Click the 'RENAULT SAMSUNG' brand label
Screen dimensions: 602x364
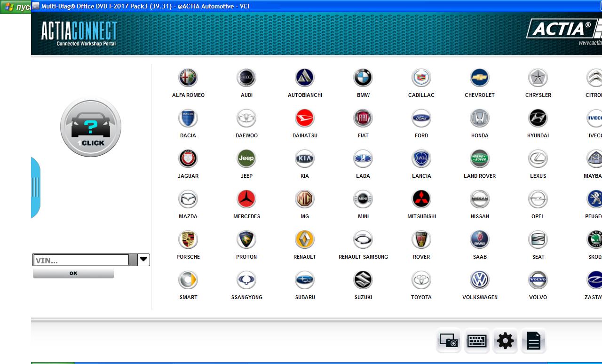click(363, 257)
